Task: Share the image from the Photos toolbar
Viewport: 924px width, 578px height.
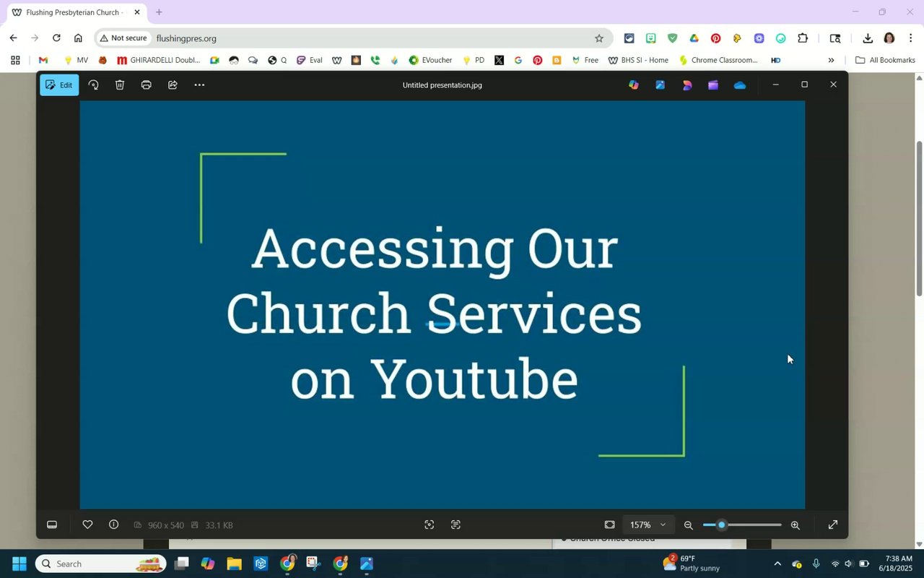Action: 173,85
